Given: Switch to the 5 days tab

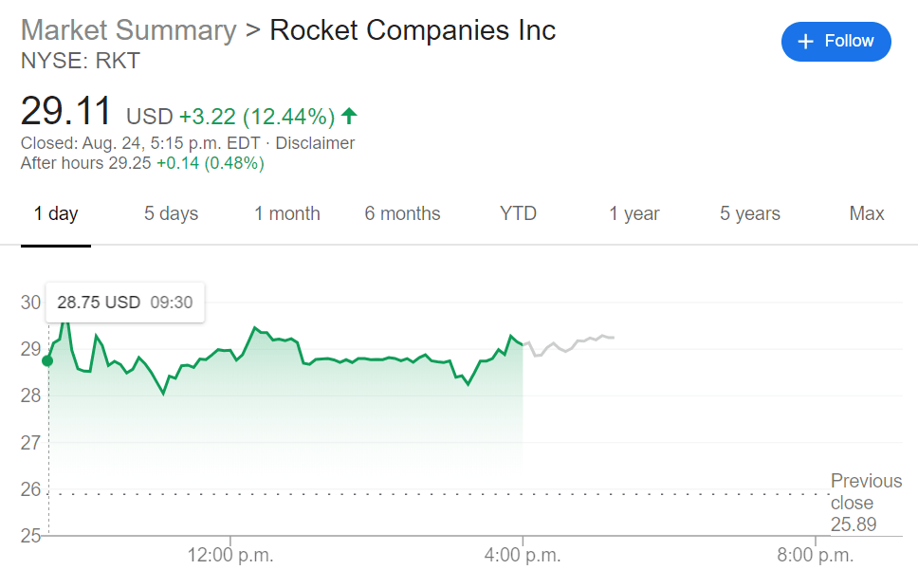Looking at the screenshot, I should coord(171,213).
